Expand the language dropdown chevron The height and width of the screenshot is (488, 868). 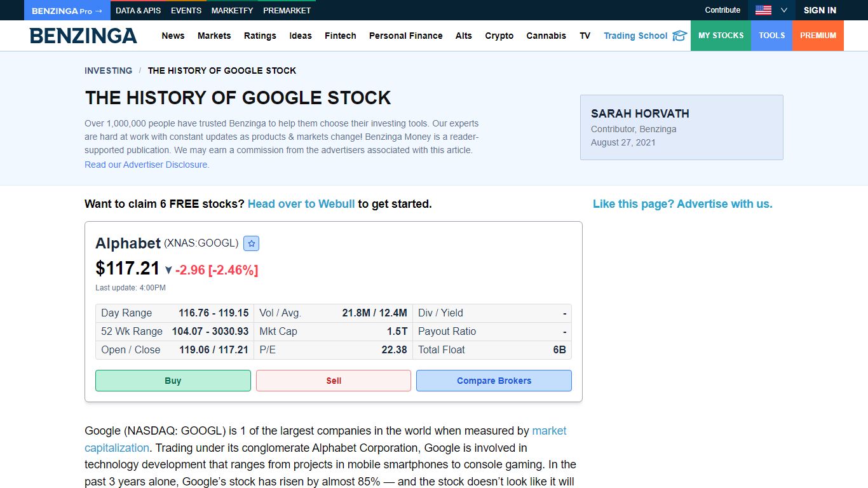click(x=783, y=10)
